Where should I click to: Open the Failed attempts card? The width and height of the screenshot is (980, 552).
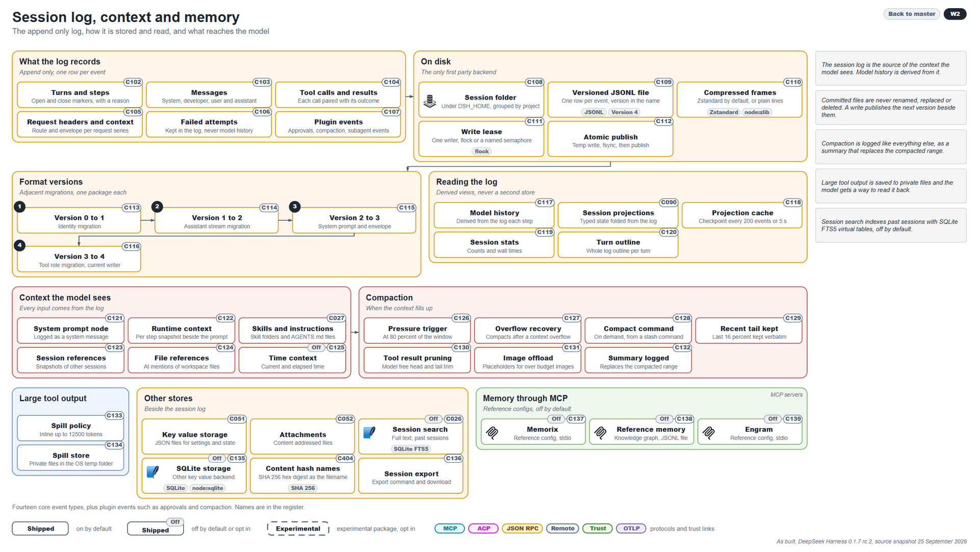point(209,125)
